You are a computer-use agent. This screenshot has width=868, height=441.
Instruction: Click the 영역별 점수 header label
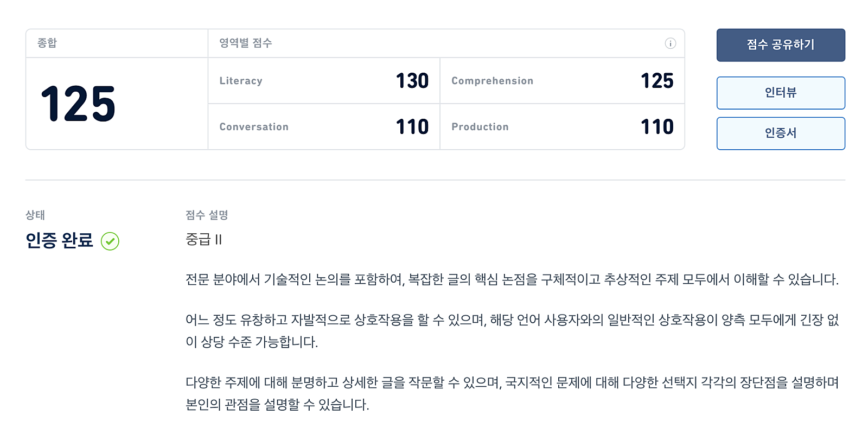click(x=246, y=43)
